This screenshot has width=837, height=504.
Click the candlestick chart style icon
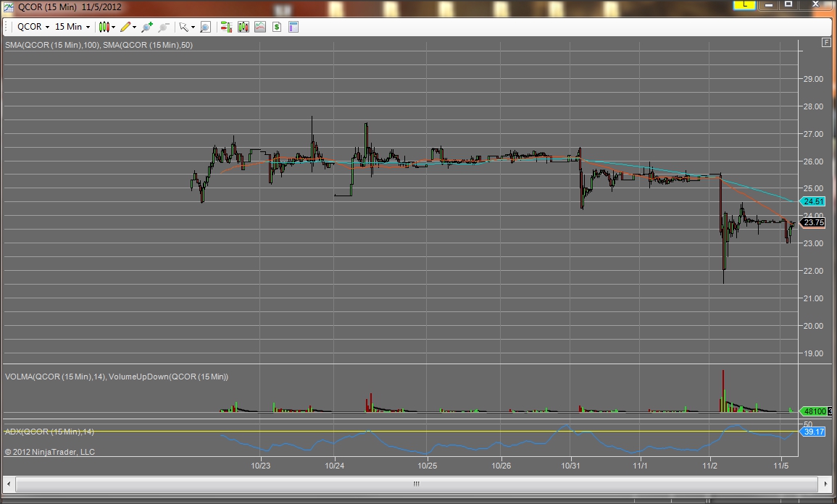click(104, 27)
